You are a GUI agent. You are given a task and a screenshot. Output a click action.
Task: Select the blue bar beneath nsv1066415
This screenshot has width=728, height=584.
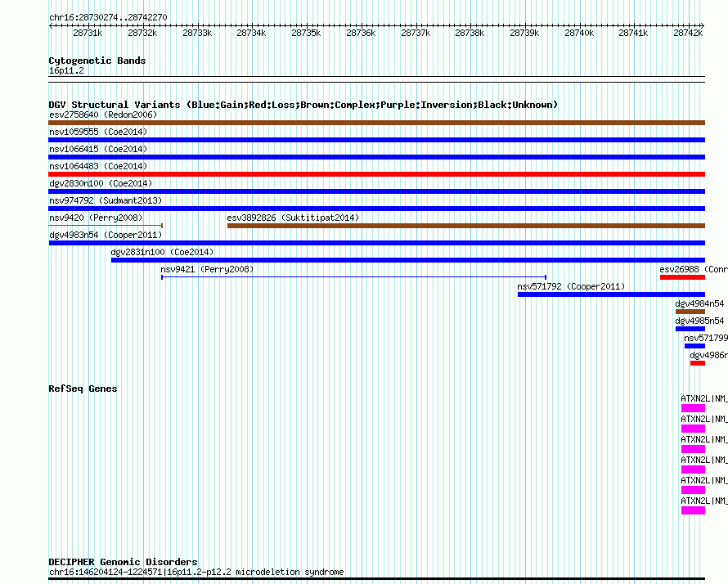point(376,157)
